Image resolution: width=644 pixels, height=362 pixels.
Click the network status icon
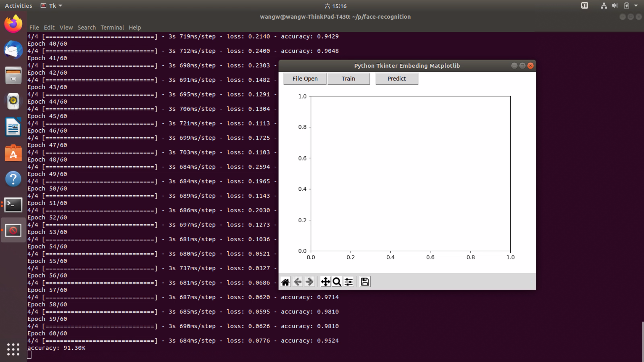tap(604, 6)
